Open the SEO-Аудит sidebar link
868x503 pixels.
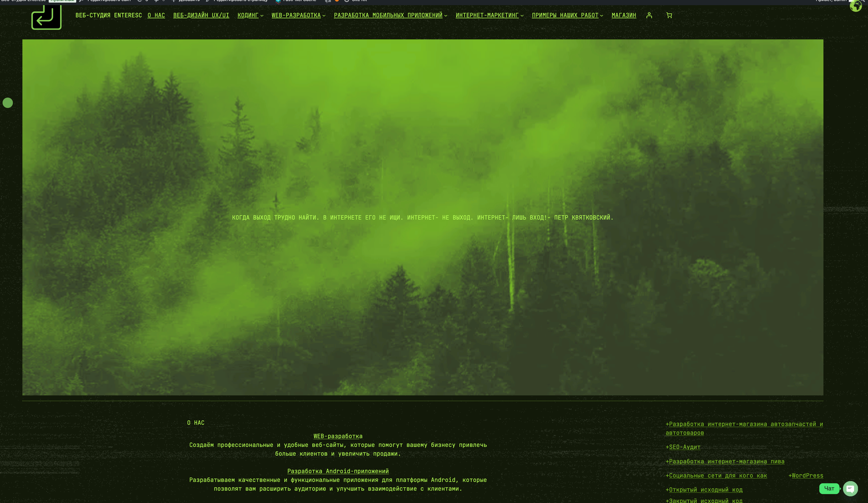[x=684, y=447]
